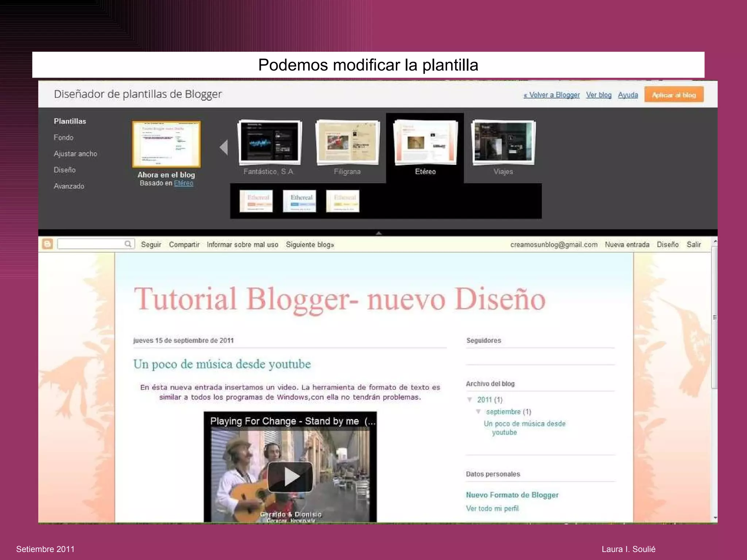Play the Playing For Change video
The width and height of the screenshot is (747, 560).
tap(290, 477)
